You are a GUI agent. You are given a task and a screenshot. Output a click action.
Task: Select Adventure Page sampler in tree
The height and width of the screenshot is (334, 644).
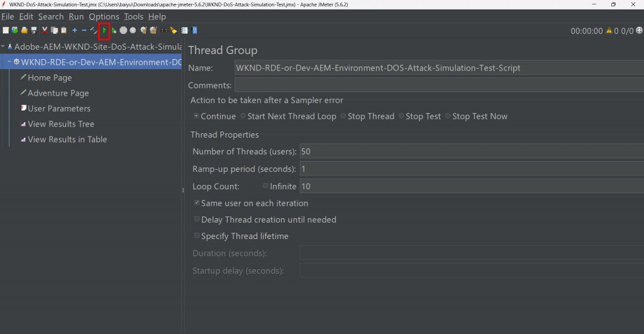pyautogui.click(x=58, y=93)
